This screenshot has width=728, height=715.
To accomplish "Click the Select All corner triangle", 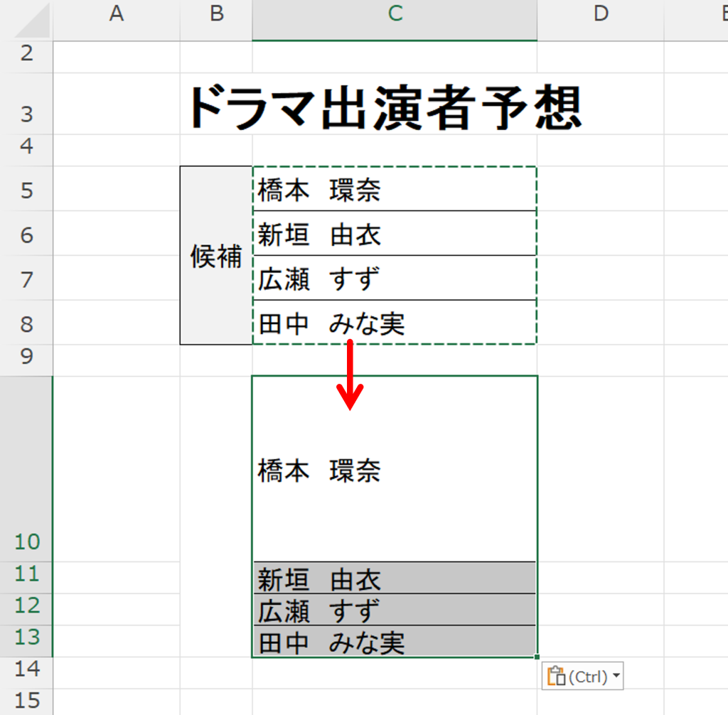I will (x=28, y=21).
